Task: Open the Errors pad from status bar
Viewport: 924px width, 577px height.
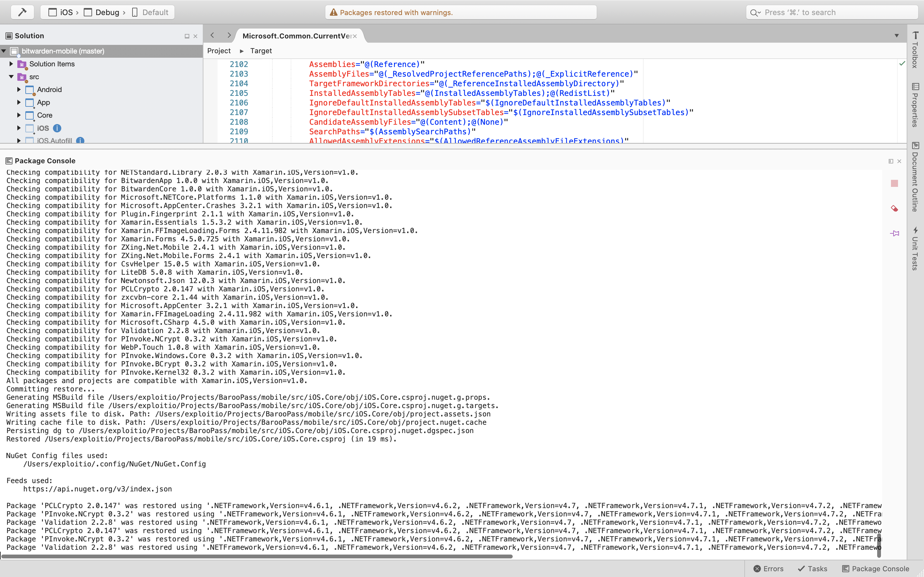Action: pos(768,569)
